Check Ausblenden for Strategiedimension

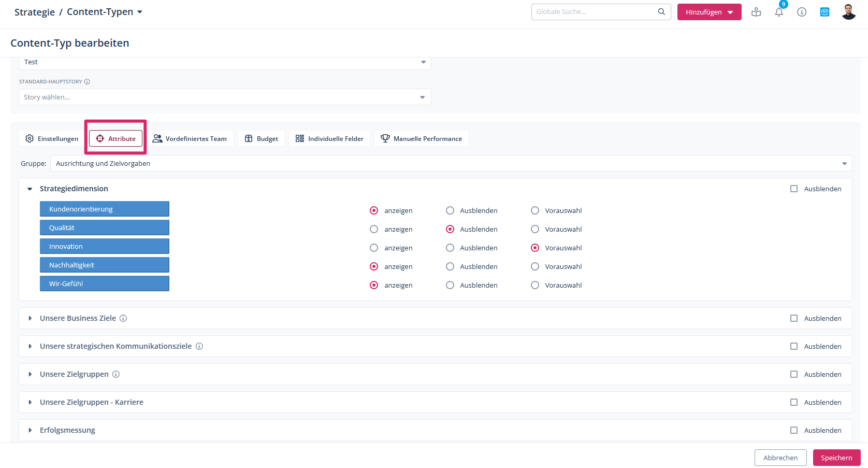click(x=794, y=189)
